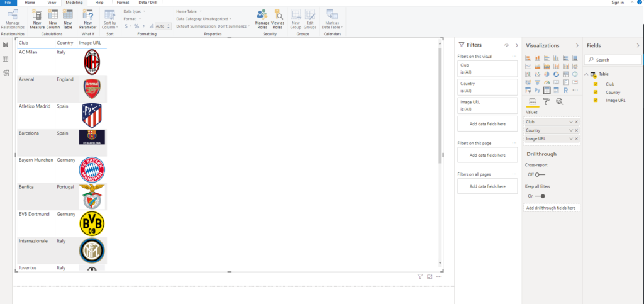Collapse the Table node in Fields

coord(586,74)
